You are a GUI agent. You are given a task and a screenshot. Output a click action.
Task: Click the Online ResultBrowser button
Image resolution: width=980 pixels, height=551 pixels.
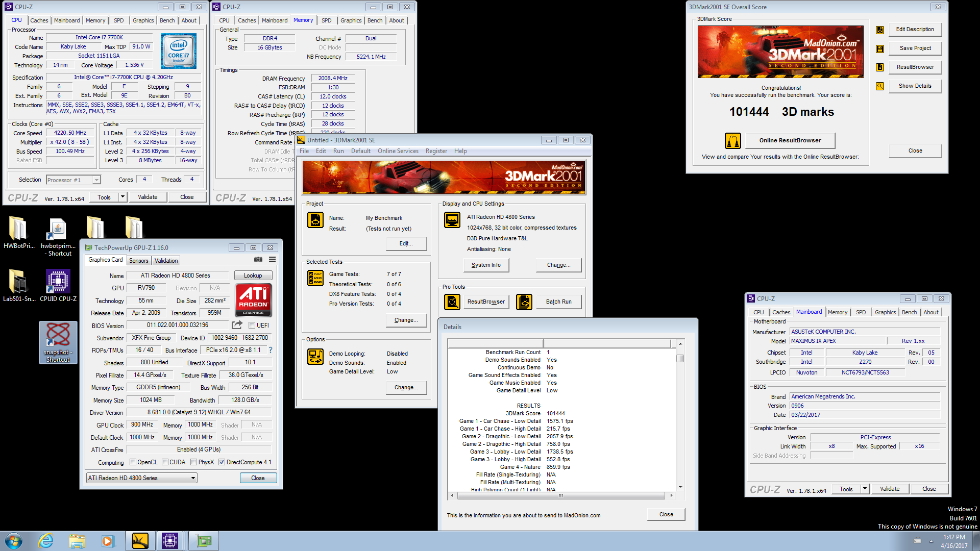click(x=790, y=140)
